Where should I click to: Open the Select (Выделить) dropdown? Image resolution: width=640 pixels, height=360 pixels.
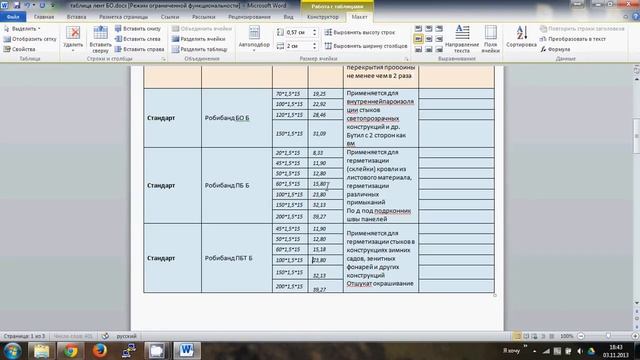tap(22, 29)
